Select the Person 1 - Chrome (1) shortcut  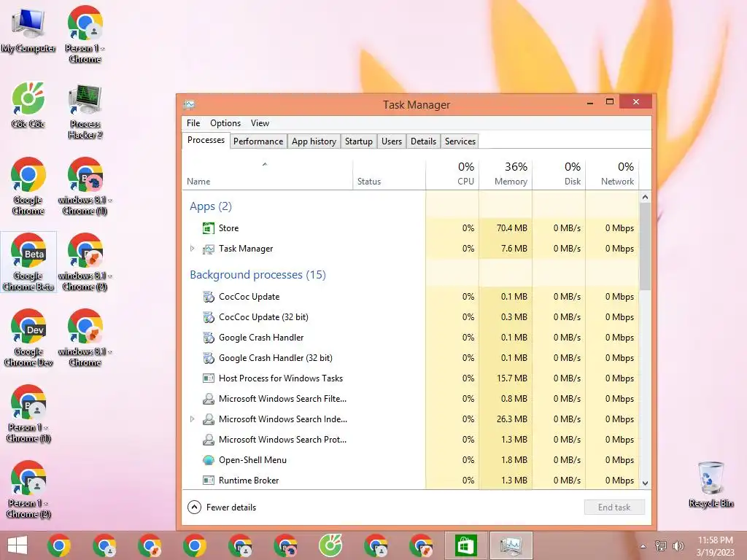point(28,414)
